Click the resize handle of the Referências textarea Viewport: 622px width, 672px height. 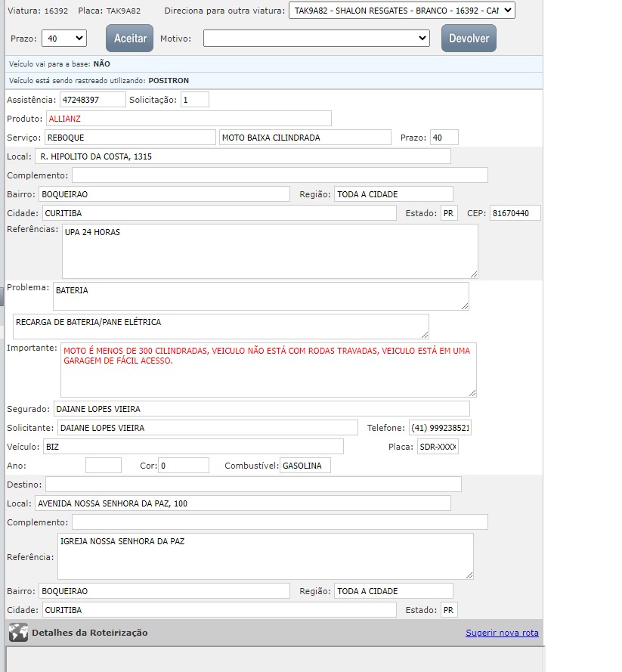474,274
